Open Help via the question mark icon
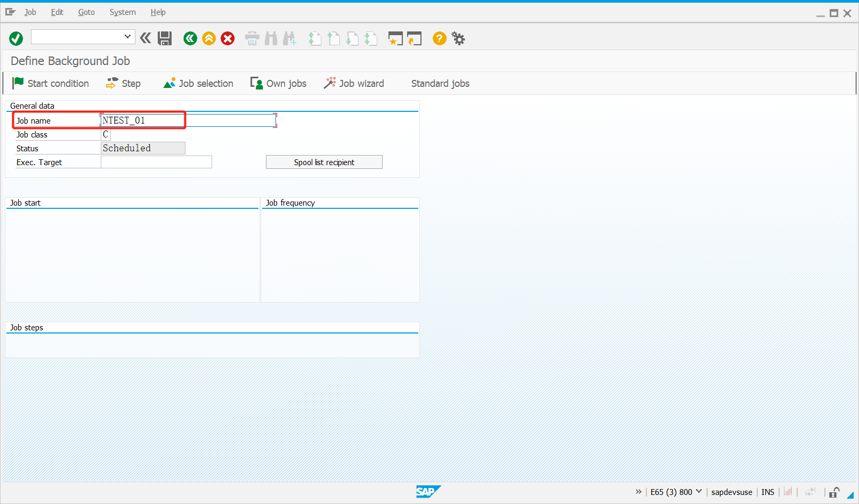The width and height of the screenshot is (859, 504). 439,38
